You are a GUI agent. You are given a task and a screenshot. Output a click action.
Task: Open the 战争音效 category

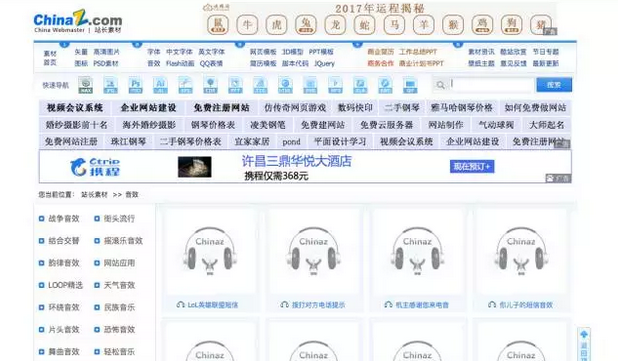[x=63, y=218]
